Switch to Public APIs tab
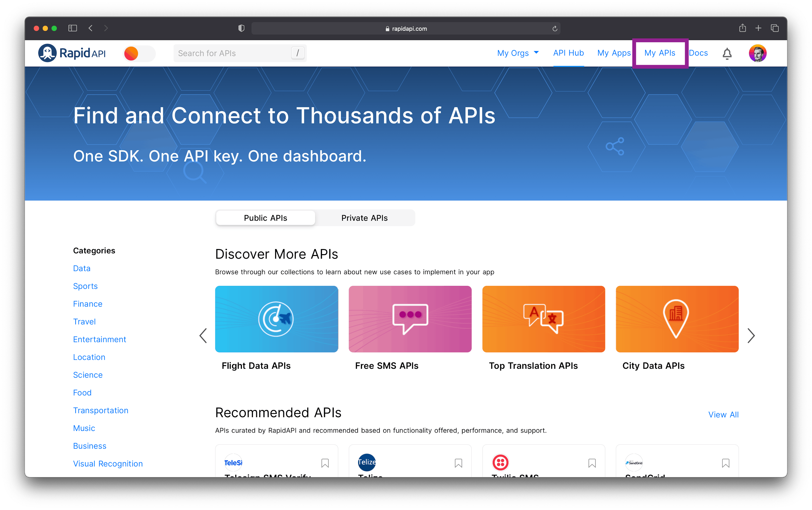812x510 pixels. (265, 218)
